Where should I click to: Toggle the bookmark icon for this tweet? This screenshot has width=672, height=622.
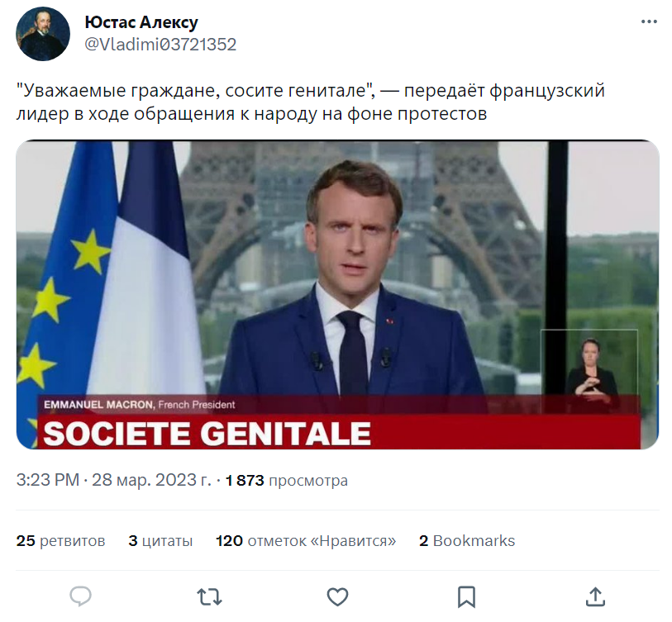click(x=466, y=596)
